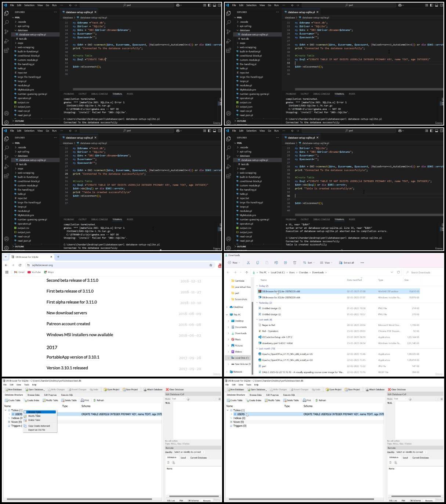The width and height of the screenshot is (446, 504).
Task: Click New button in File Explorer toolbar
Action: (x=234, y=262)
